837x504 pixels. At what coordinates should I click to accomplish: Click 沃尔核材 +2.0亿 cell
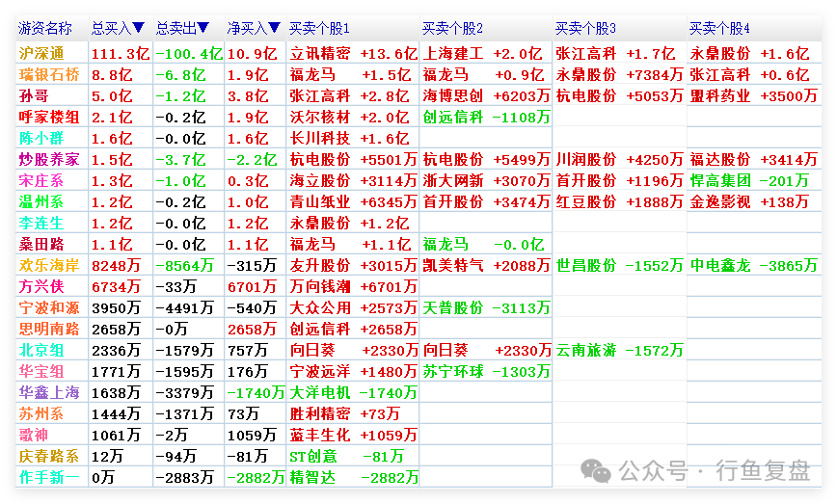[349, 117]
